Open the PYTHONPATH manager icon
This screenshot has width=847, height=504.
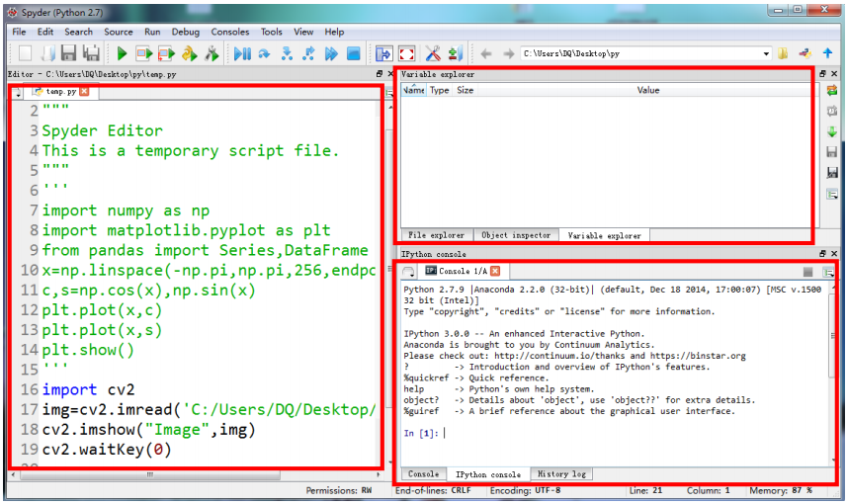coord(456,53)
